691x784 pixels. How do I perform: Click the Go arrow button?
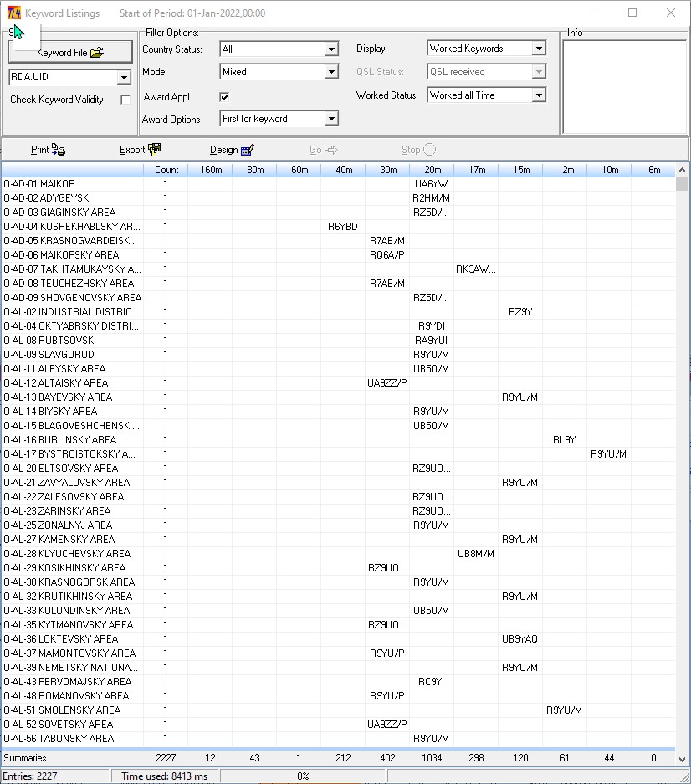[324, 150]
